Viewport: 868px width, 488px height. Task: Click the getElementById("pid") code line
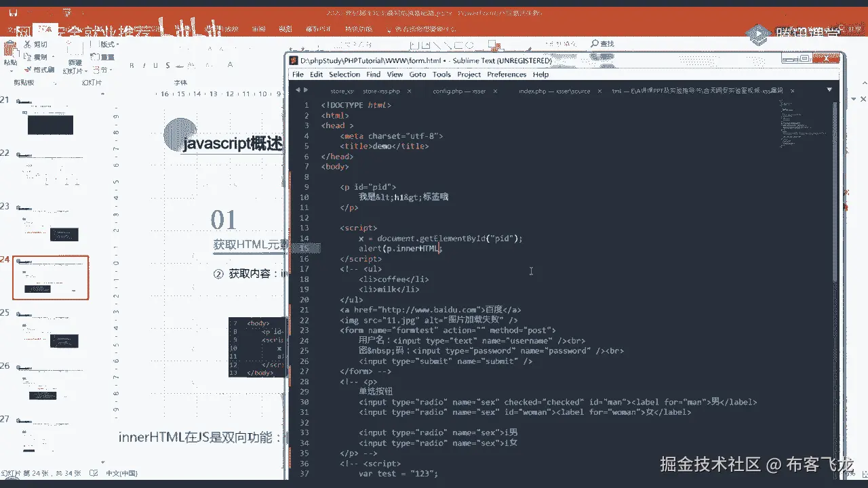tap(440, 239)
